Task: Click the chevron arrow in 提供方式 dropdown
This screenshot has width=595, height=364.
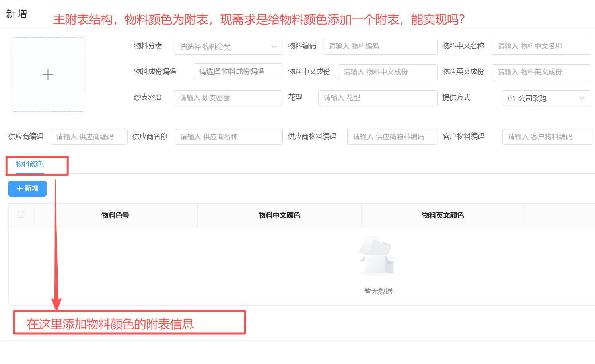Action: click(x=582, y=98)
